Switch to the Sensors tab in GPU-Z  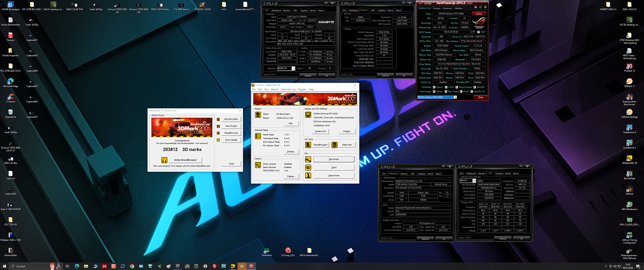[437, 8]
